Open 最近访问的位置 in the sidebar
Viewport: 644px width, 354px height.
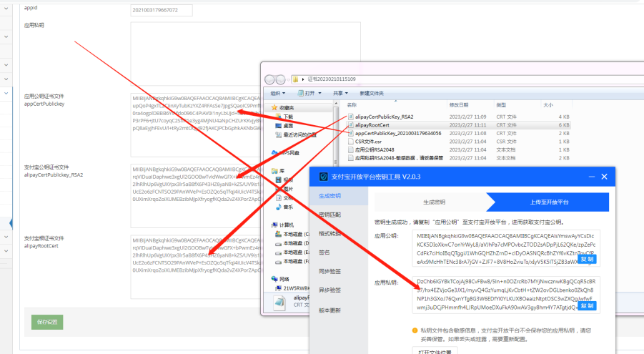(298, 134)
